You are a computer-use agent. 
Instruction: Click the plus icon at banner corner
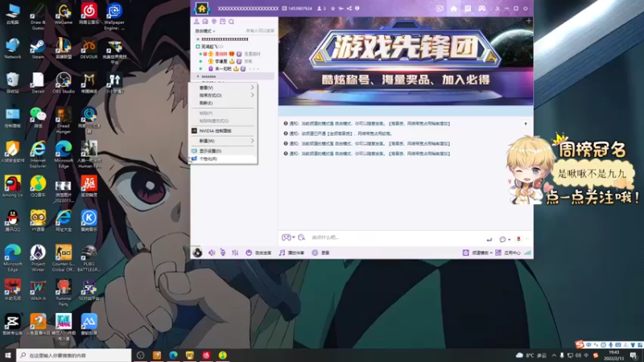tap(529, 21)
